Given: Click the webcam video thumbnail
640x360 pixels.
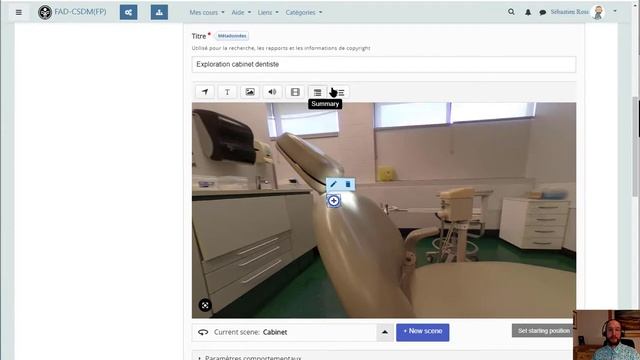Looking at the screenshot, I should coord(607,335).
